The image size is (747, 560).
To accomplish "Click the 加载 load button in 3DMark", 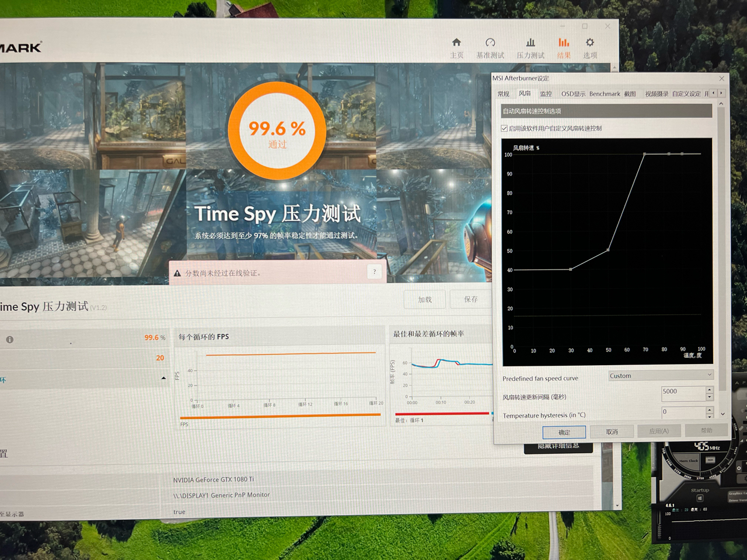I will 425,299.
